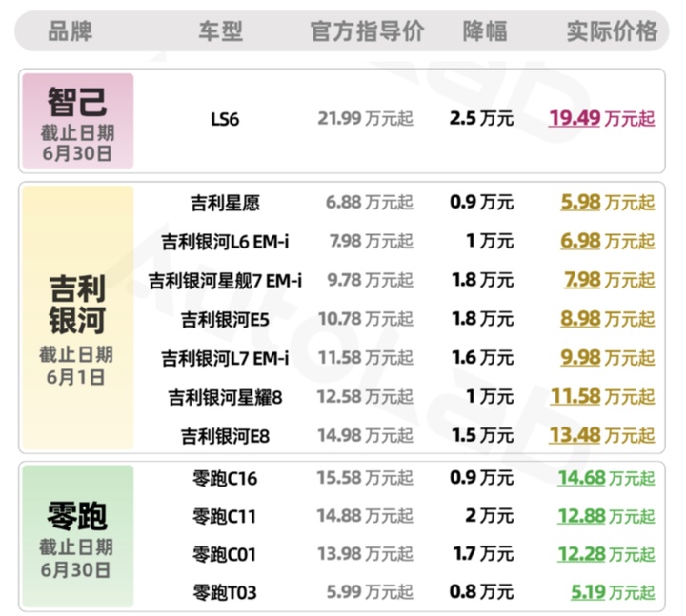Click the 2 万元 discount value
The width and height of the screenshot is (686, 616).
tap(490, 515)
